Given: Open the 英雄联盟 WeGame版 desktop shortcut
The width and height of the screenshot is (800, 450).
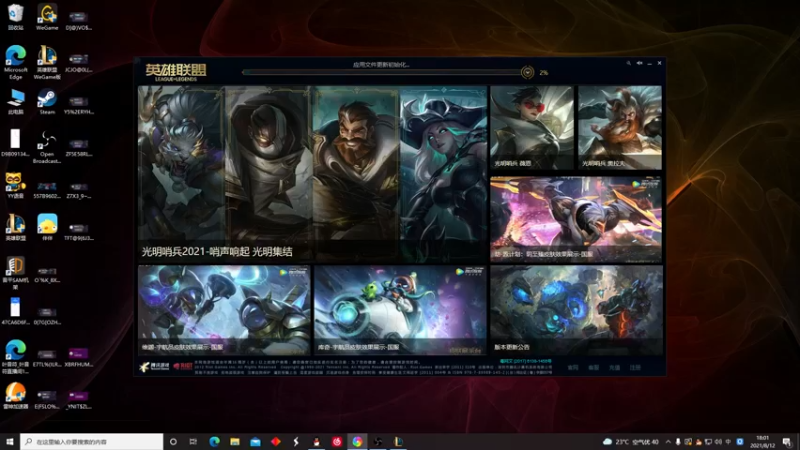Looking at the screenshot, I should 47,62.
